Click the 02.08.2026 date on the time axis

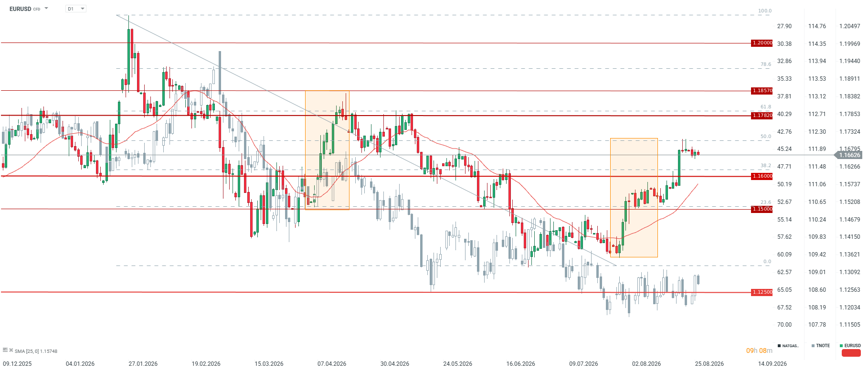[x=646, y=364]
